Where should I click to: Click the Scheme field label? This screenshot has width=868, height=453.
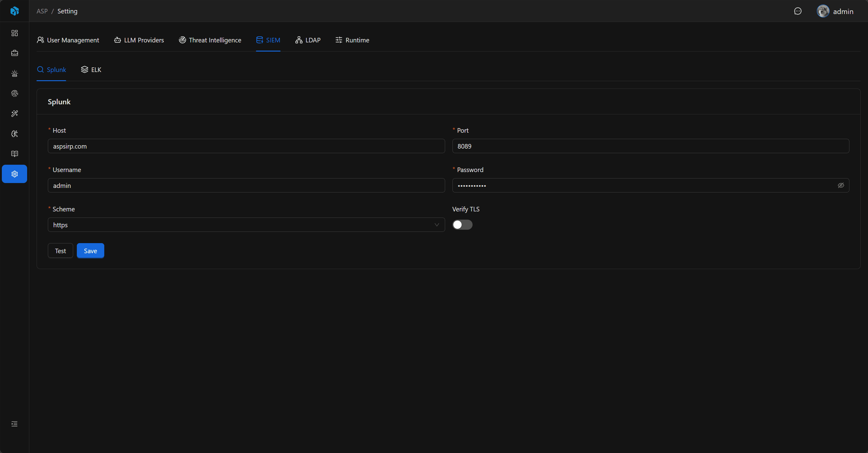63,209
